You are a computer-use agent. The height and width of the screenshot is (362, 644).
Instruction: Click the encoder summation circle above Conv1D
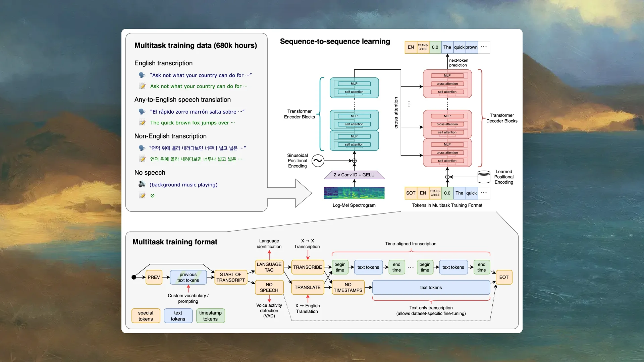coord(354,161)
